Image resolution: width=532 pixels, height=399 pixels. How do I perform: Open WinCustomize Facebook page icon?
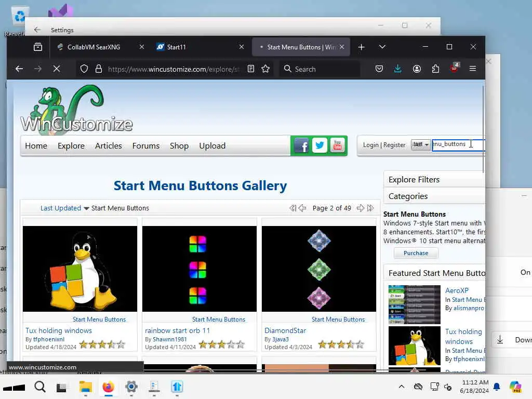301,145
